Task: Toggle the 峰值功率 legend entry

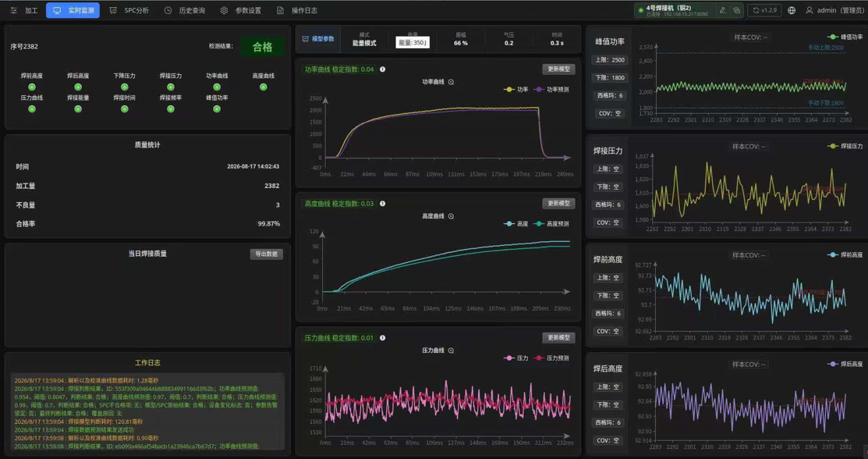Action: point(845,37)
